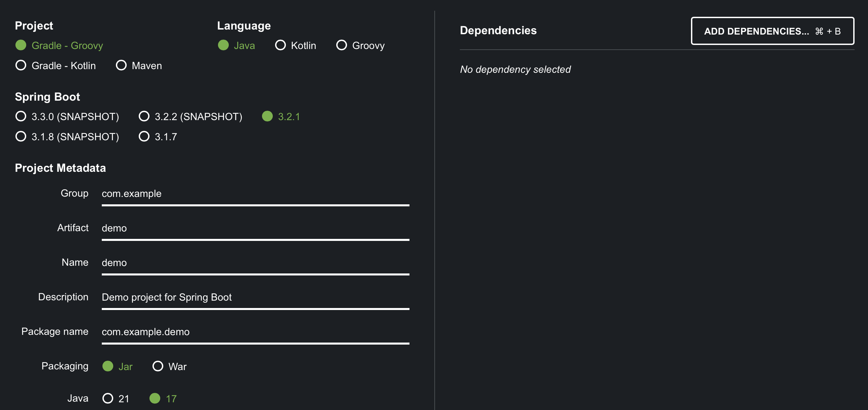The width and height of the screenshot is (868, 410).
Task: Click into the Name field
Action: coord(255,263)
